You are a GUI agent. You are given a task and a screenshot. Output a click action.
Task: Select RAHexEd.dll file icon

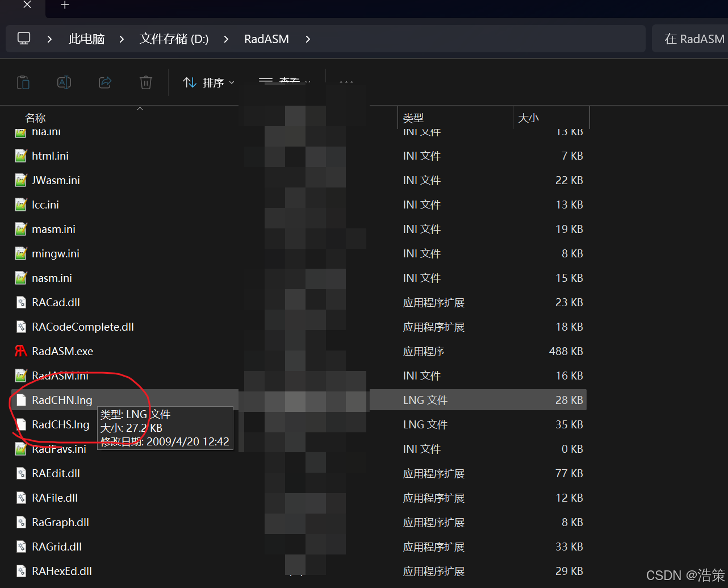pyautogui.click(x=21, y=571)
